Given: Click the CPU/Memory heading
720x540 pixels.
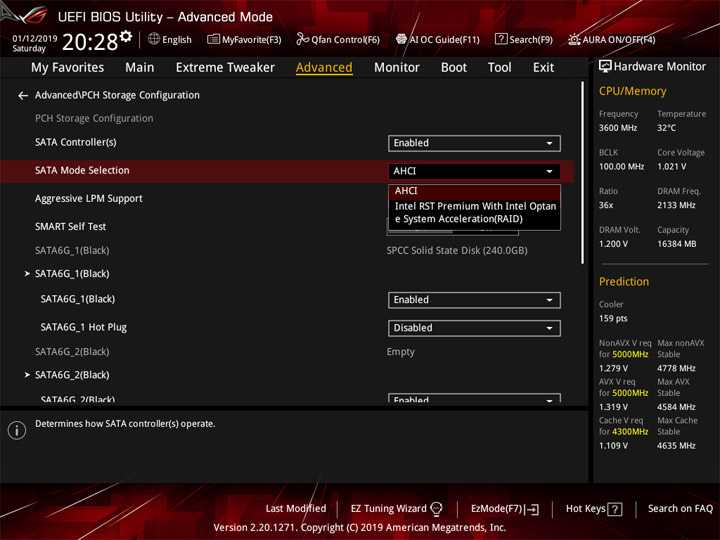Looking at the screenshot, I should point(632,91).
